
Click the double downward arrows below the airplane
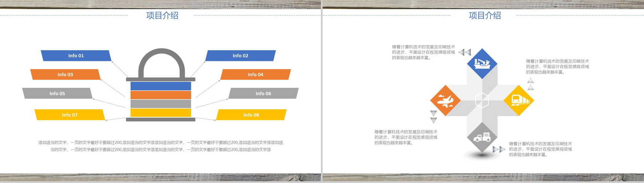(x=434, y=117)
